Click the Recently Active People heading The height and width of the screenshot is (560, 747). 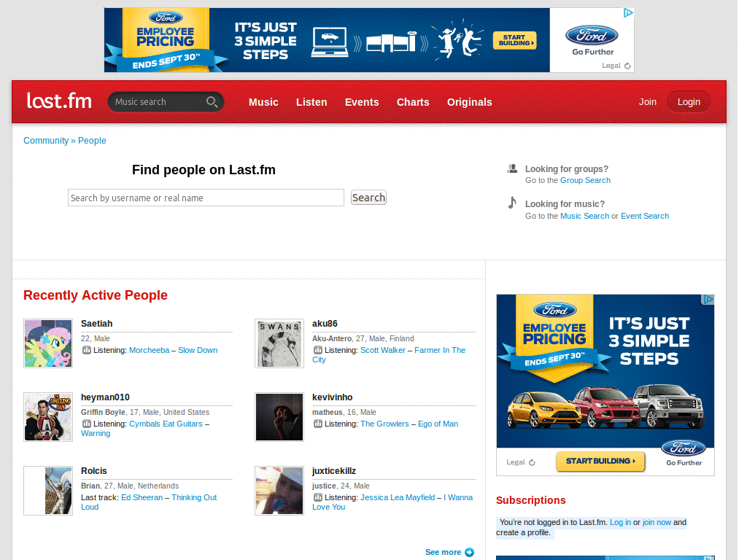coord(96,295)
